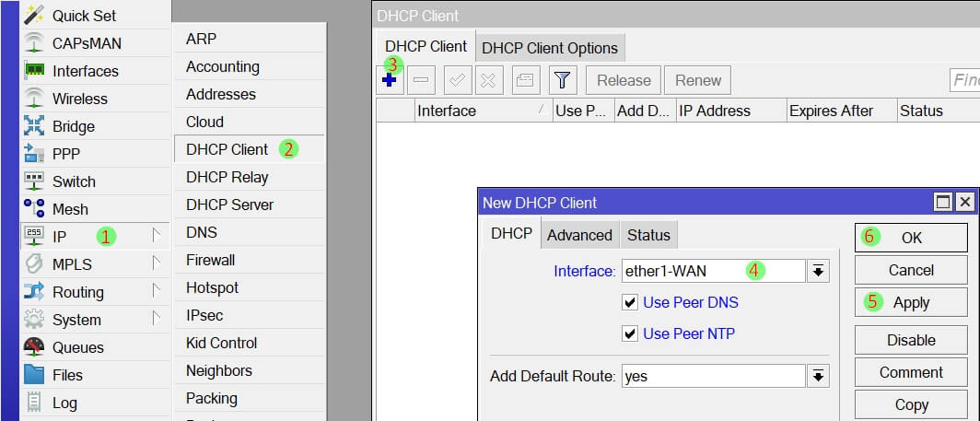Expand the Add Default Route dropdown
This screenshot has width=980, height=421.
point(818,376)
